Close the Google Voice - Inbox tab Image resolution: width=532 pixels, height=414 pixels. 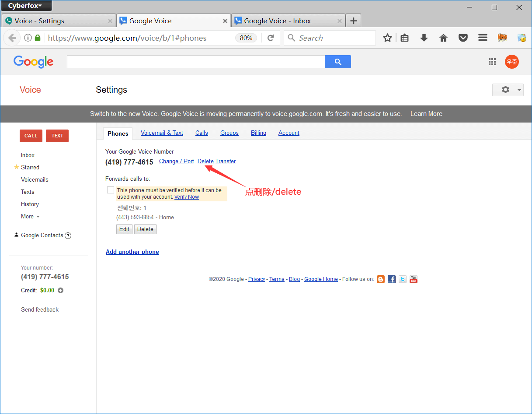point(339,21)
